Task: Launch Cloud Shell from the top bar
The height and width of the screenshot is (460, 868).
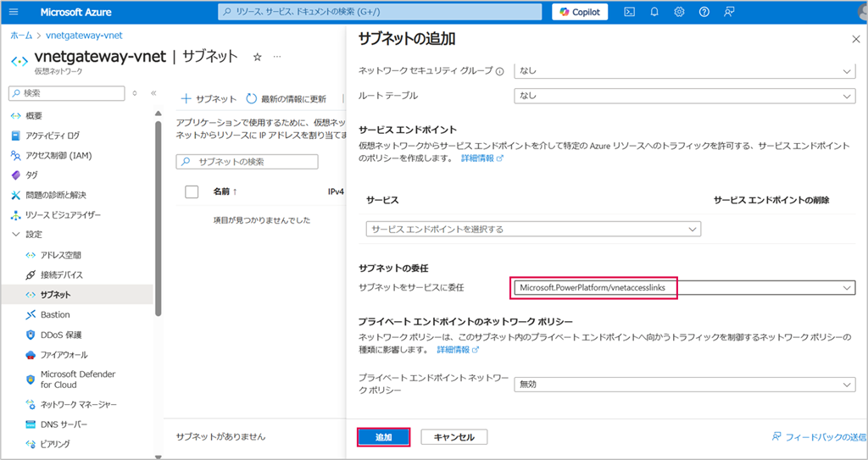Action: 630,12
